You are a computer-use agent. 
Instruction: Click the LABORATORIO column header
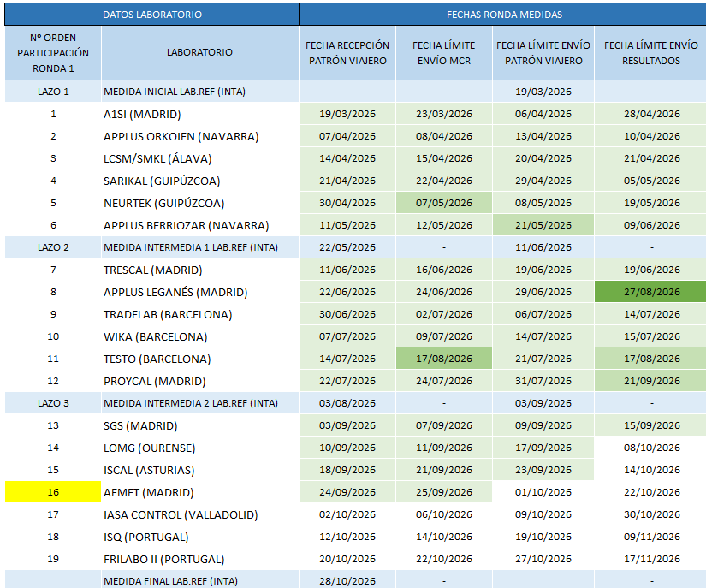[200, 53]
